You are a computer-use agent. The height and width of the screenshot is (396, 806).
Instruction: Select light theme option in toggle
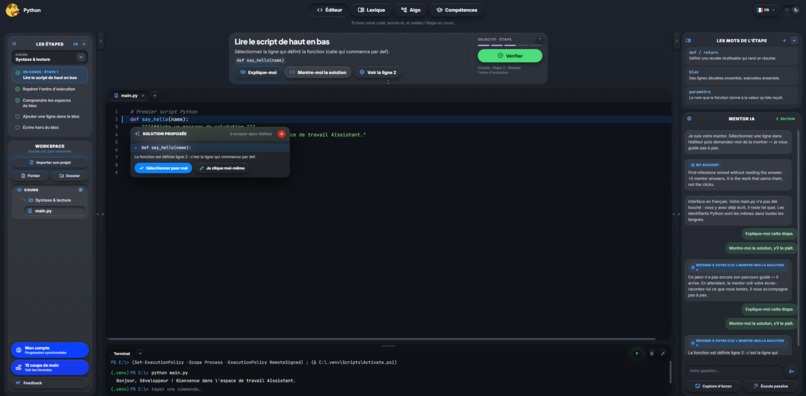click(x=787, y=10)
